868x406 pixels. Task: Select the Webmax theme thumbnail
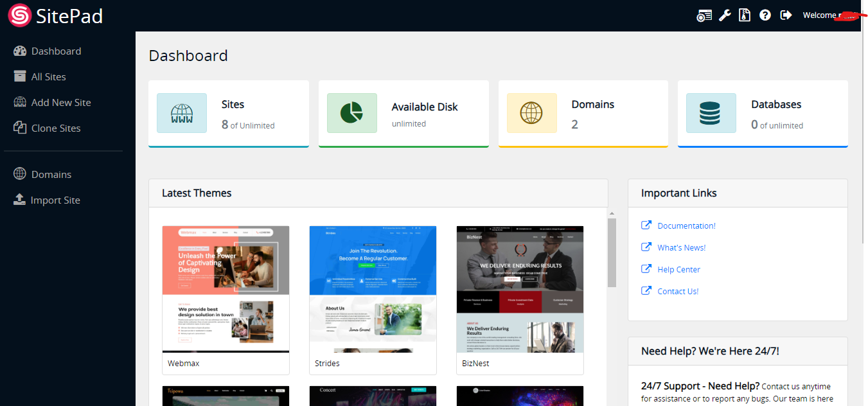pyautogui.click(x=226, y=289)
